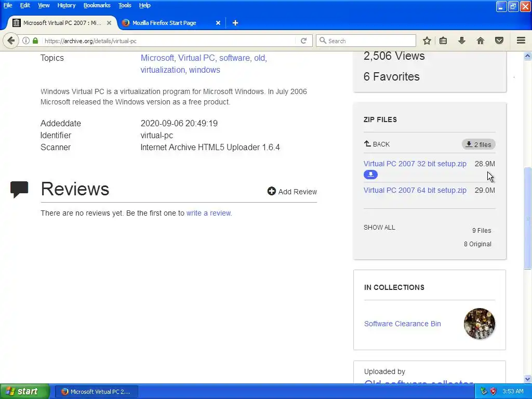Download all with the 2 files button

tap(478, 144)
